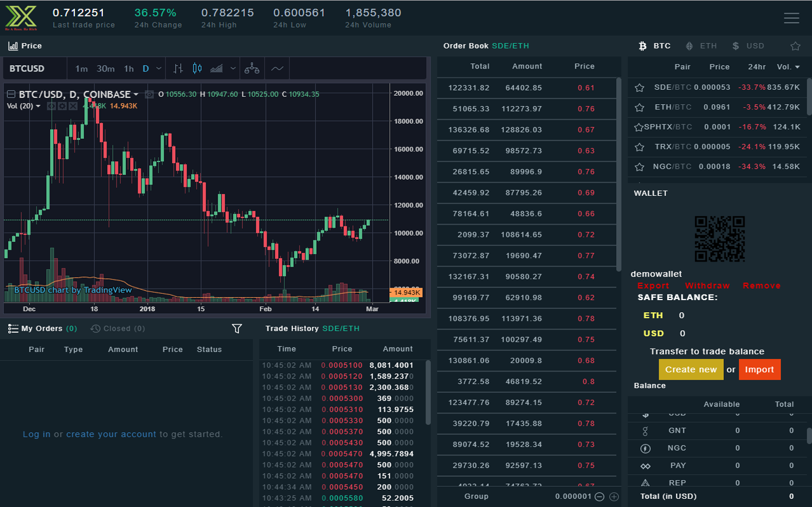Viewport: 812px width, 507px height.
Task: Open the My Orders filter icon
Action: [x=237, y=328]
